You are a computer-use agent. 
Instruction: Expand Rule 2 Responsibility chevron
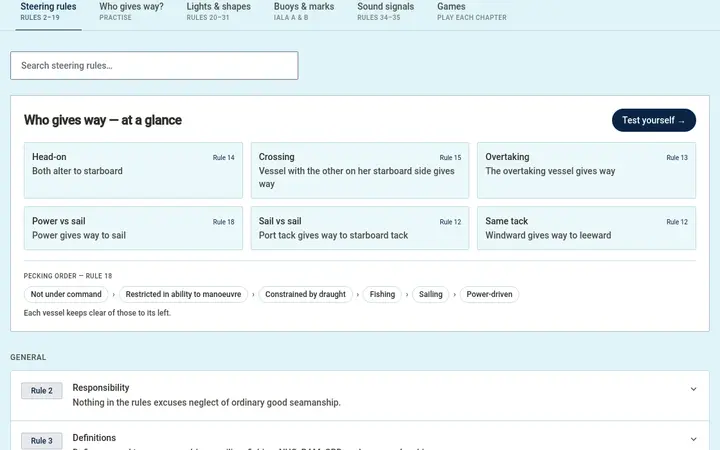[693, 389]
